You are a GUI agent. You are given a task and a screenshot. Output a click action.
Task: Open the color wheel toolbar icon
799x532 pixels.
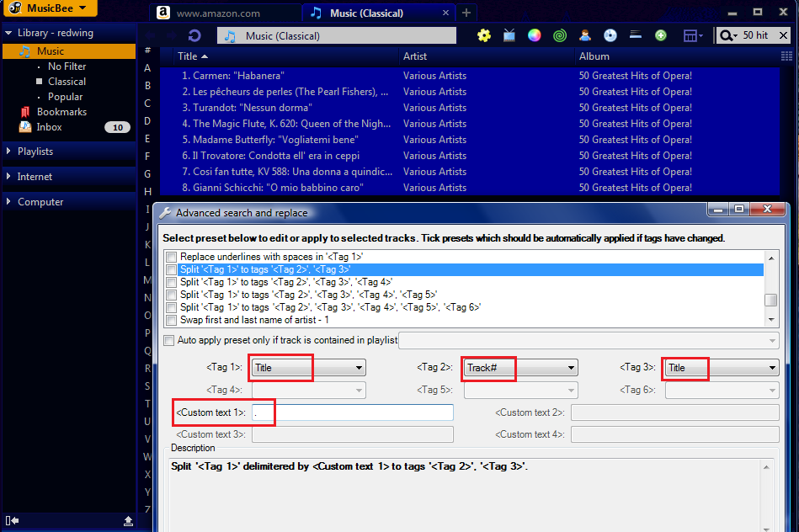(x=534, y=35)
